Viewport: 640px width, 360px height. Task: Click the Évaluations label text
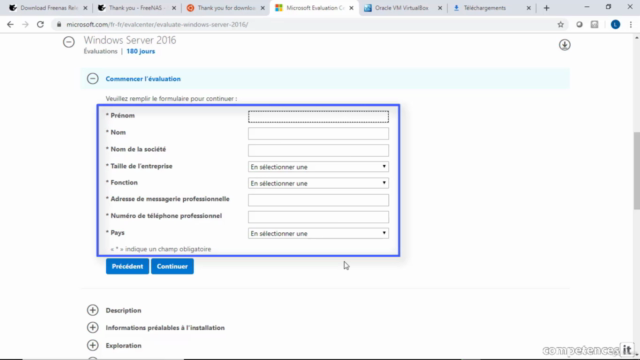tap(100, 51)
